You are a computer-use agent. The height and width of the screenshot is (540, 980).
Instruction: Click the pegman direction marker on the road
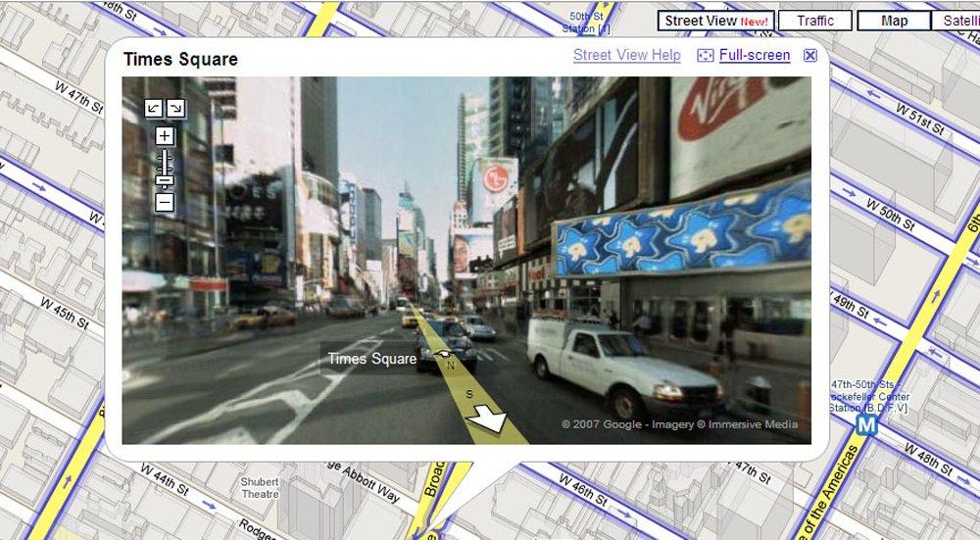pos(444,355)
